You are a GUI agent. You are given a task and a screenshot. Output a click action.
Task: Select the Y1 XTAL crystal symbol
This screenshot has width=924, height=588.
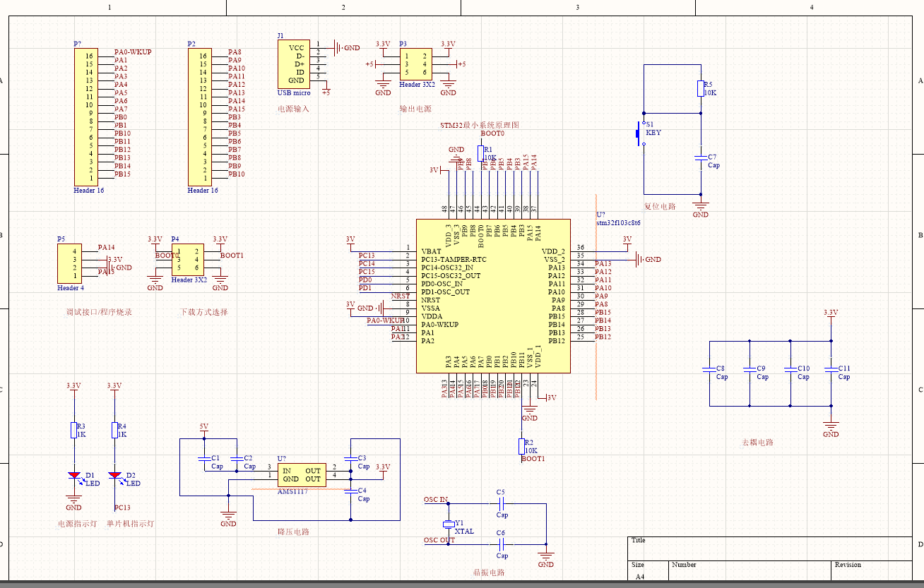448,524
